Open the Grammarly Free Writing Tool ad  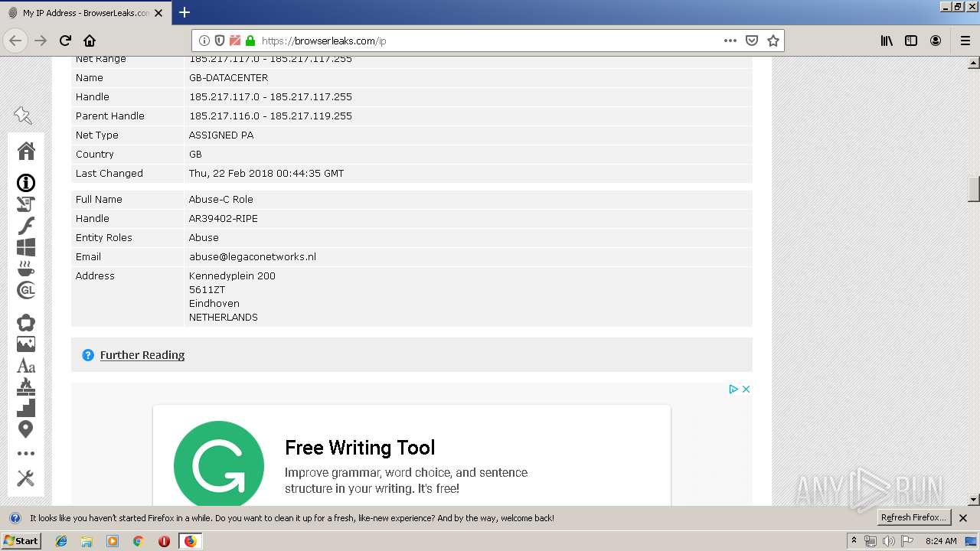point(360,448)
